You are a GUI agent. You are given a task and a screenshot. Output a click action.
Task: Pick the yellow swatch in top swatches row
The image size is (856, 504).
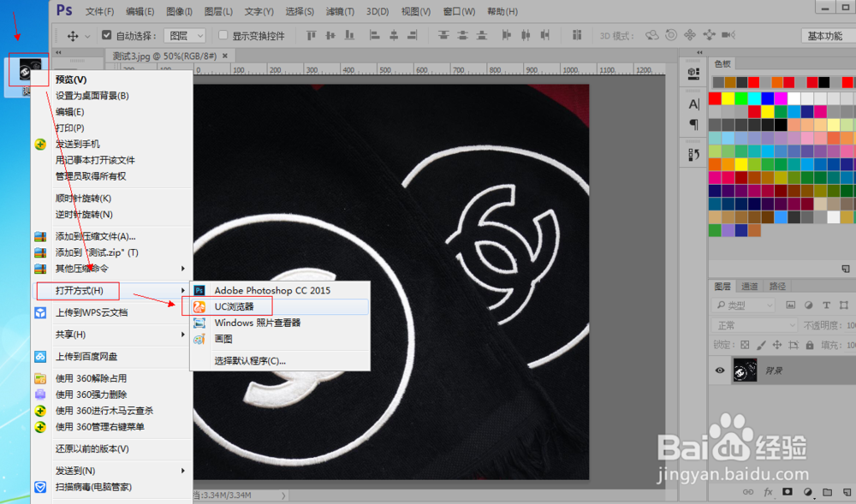point(728,98)
